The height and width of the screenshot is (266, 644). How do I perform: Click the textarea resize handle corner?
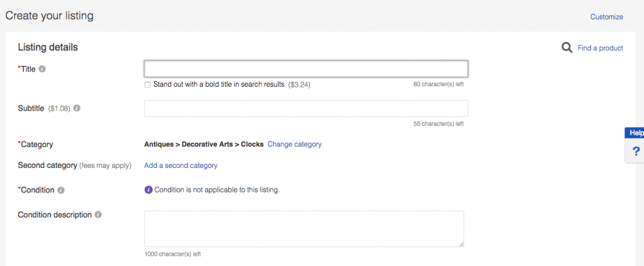tap(461, 244)
